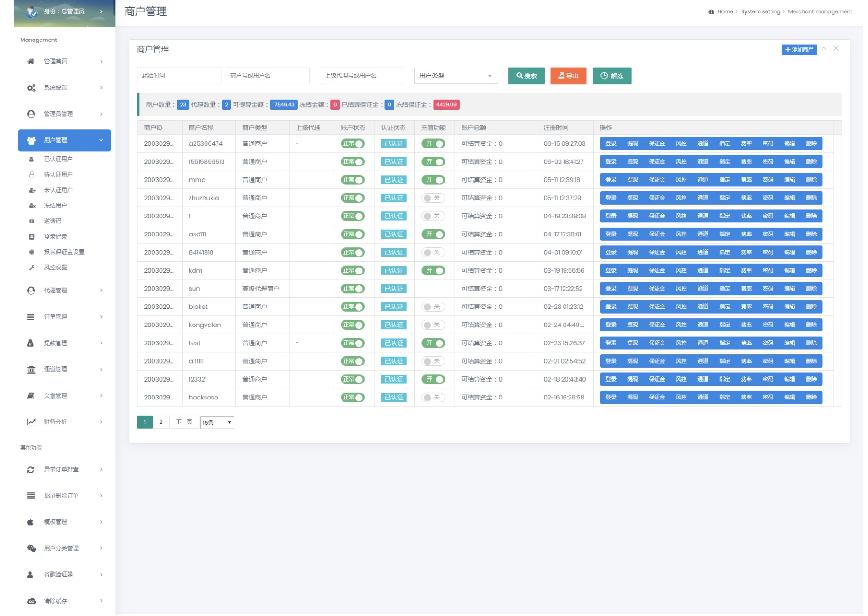
Task: Click the WeChat icon beside 用户分类管理
Action: (x=31, y=548)
